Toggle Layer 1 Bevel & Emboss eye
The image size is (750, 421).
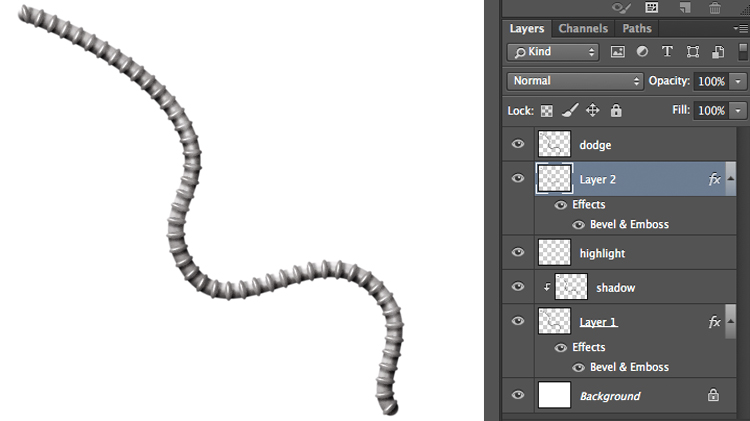click(x=579, y=367)
